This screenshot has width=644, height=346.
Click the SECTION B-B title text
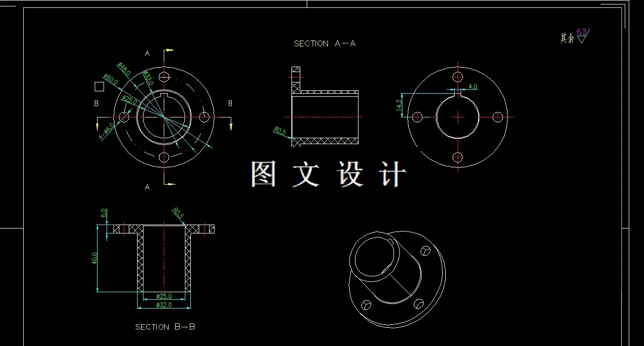165,326
